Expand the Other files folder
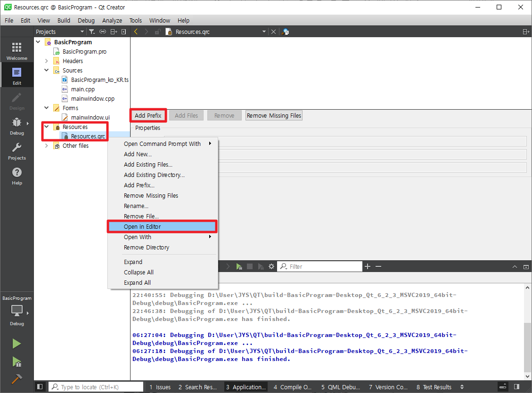Viewport: 532px width, 393px height. coord(47,146)
